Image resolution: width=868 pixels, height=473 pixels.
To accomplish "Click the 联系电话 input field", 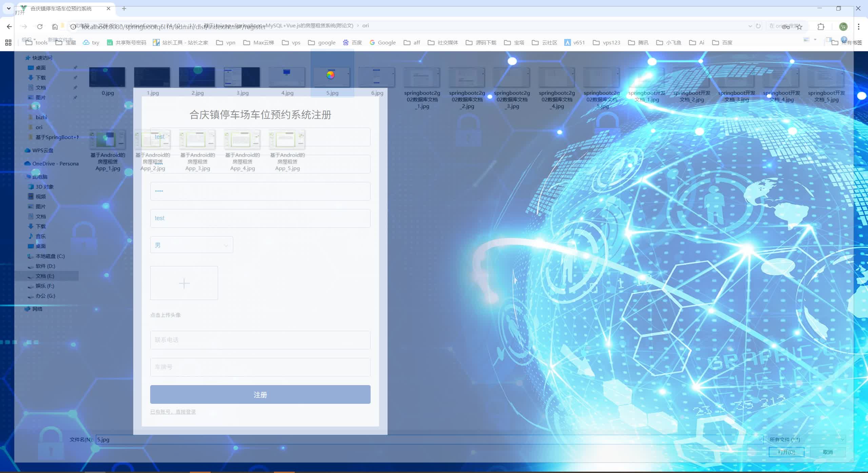I will pyautogui.click(x=260, y=340).
